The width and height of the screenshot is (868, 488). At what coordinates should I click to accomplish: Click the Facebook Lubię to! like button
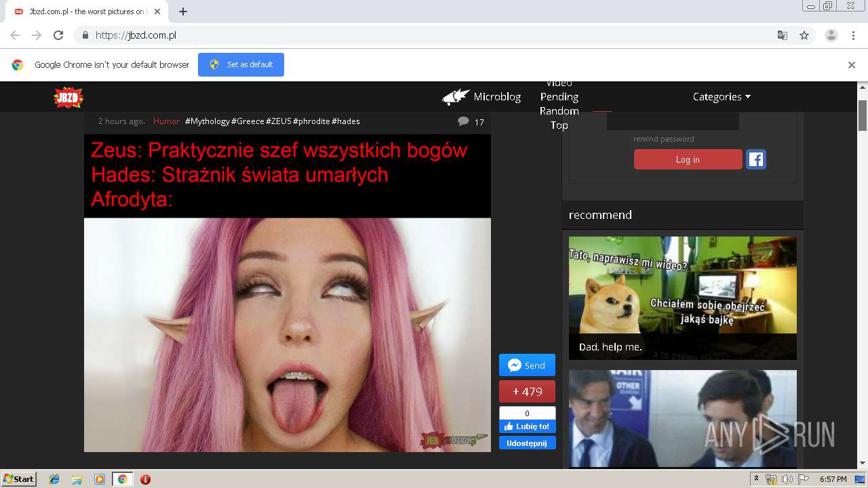pyautogui.click(x=527, y=426)
